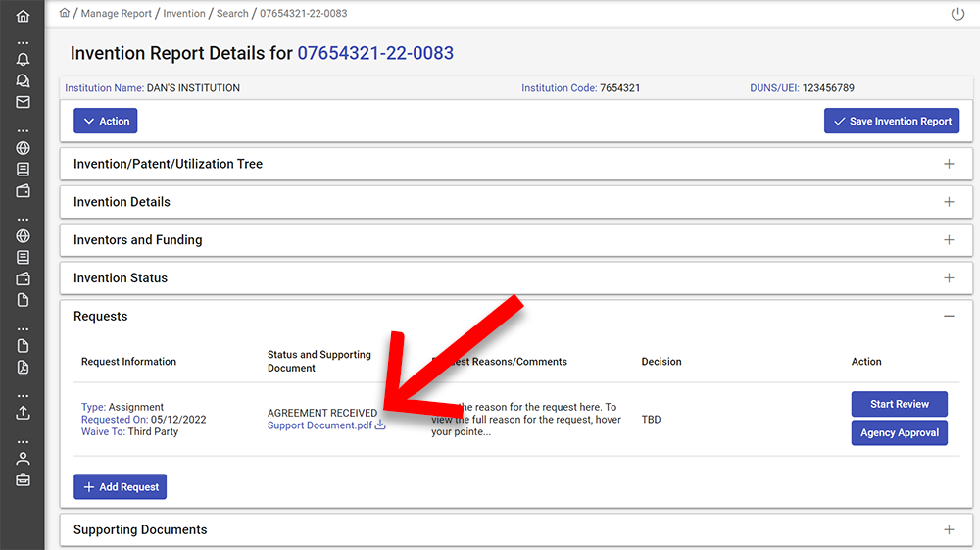Expand the Invention Details section
980x550 pixels.
(x=948, y=202)
